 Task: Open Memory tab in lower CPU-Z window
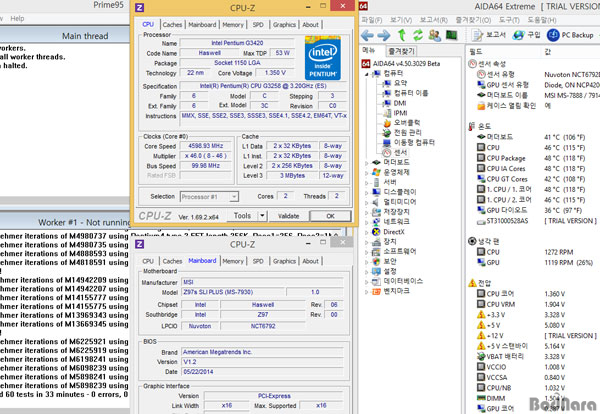(233, 261)
